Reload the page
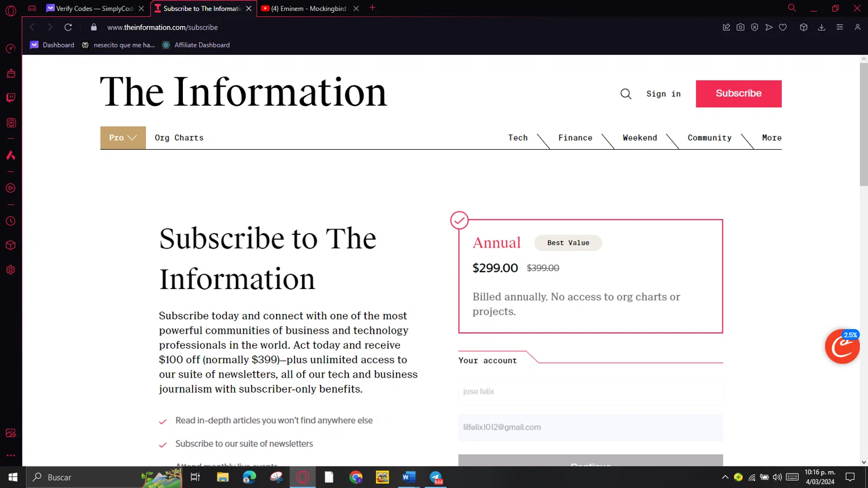This screenshot has width=868, height=488. pos(68,27)
